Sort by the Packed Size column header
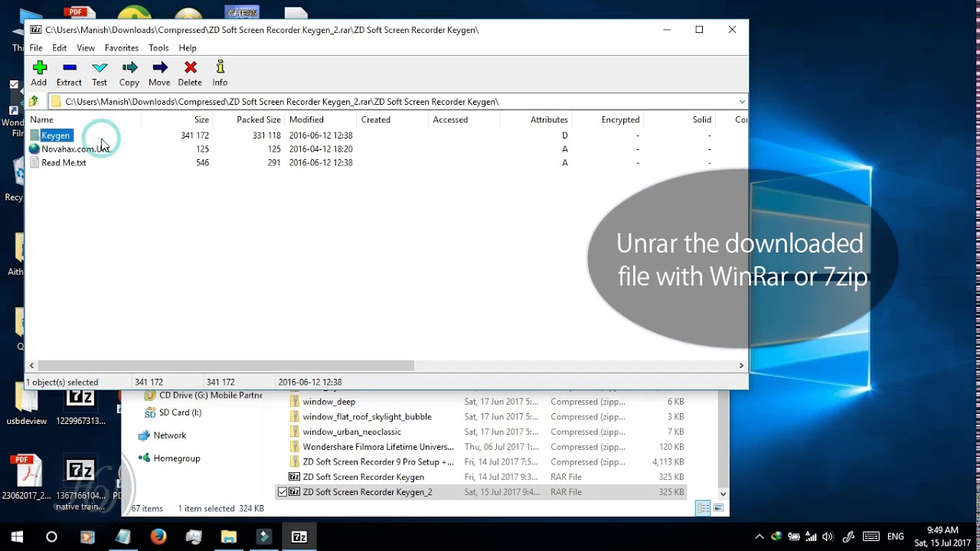The height and width of the screenshot is (551, 980). pos(249,119)
